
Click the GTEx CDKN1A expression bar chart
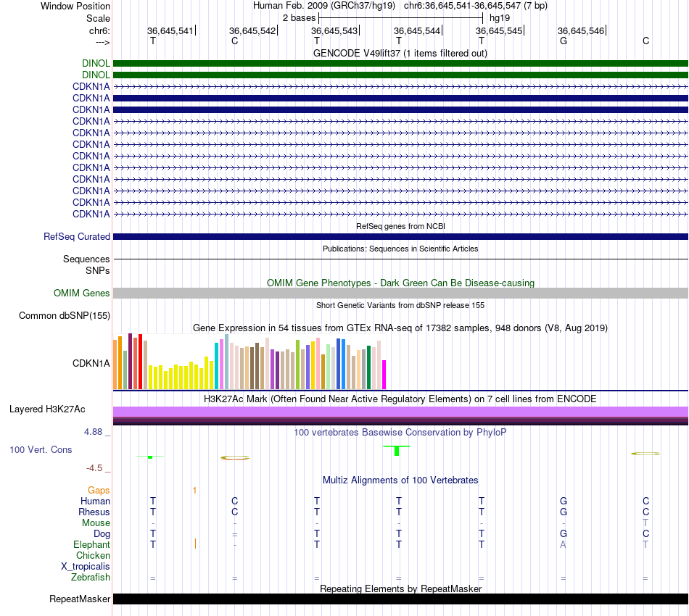click(x=249, y=362)
